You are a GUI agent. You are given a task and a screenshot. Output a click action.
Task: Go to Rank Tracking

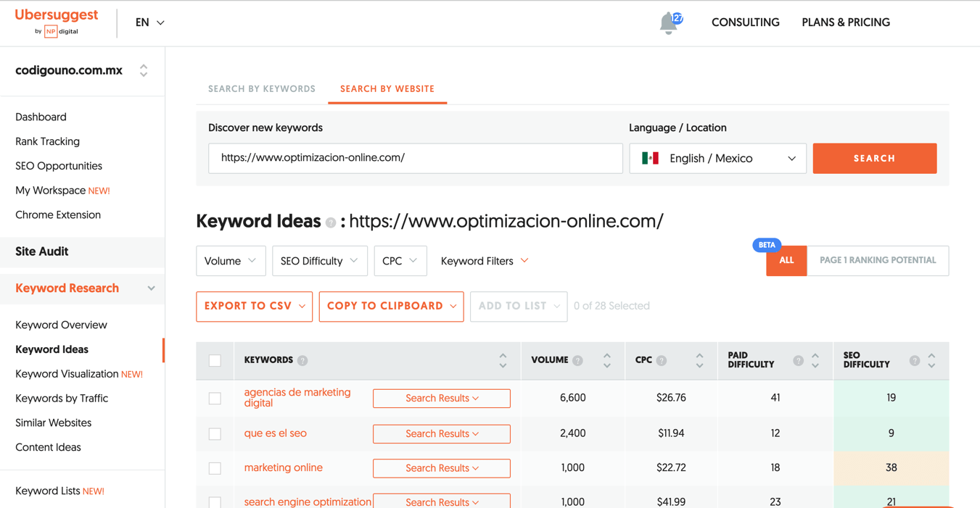[x=47, y=141]
